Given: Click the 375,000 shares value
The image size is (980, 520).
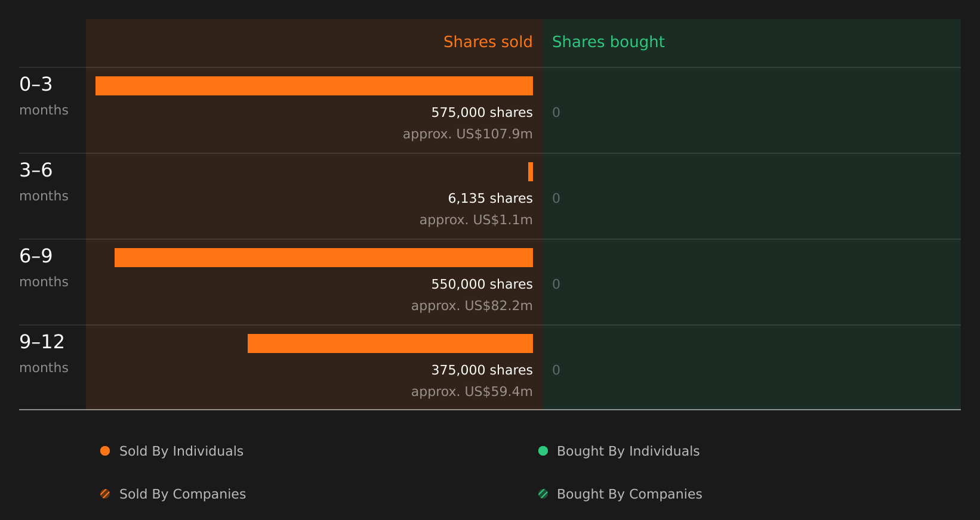Looking at the screenshot, I should coord(482,370).
